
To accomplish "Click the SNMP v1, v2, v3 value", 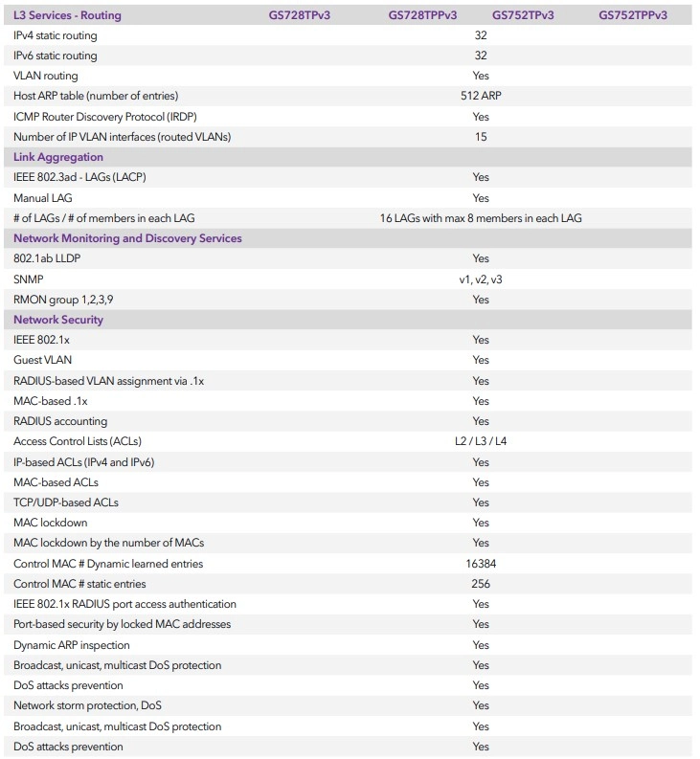I will click(x=481, y=279).
